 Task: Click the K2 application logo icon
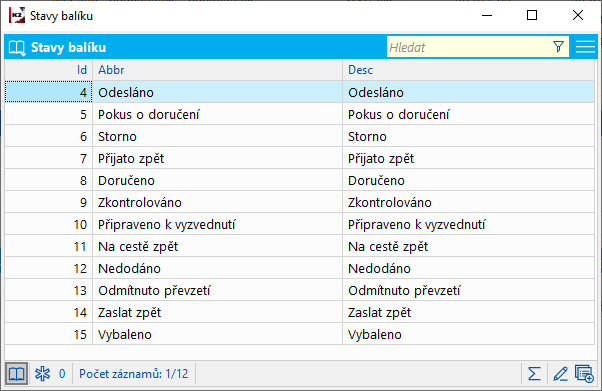click(x=17, y=15)
